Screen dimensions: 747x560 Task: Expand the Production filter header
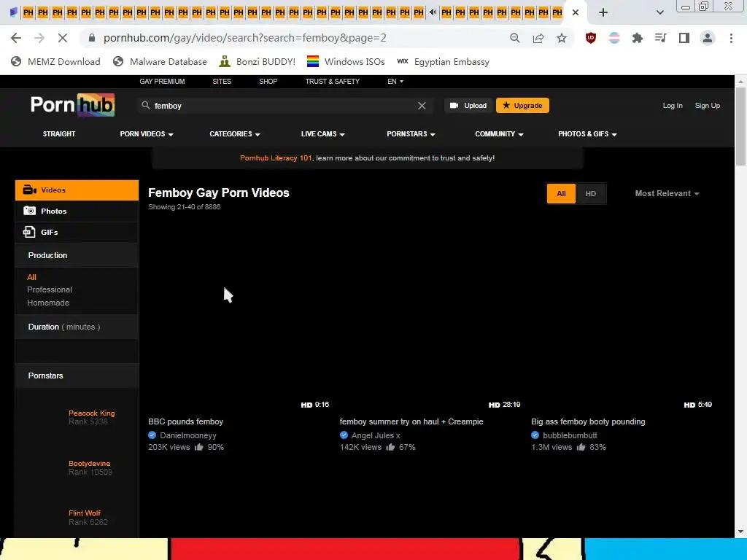pos(77,256)
